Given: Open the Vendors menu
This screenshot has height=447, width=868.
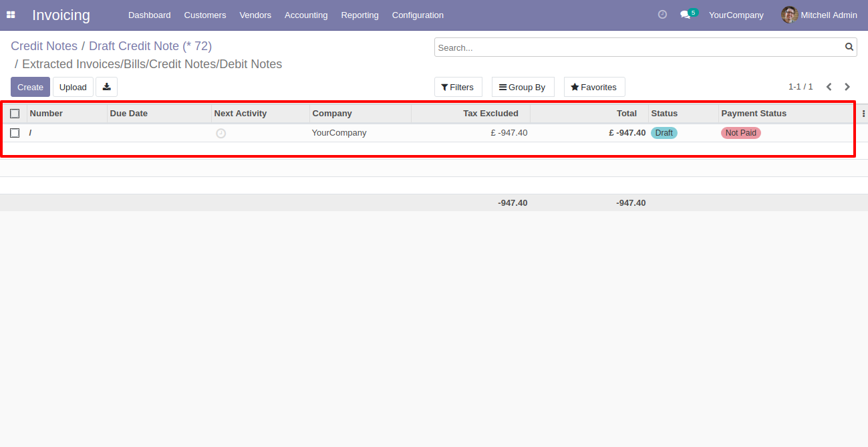Looking at the screenshot, I should click(x=255, y=15).
